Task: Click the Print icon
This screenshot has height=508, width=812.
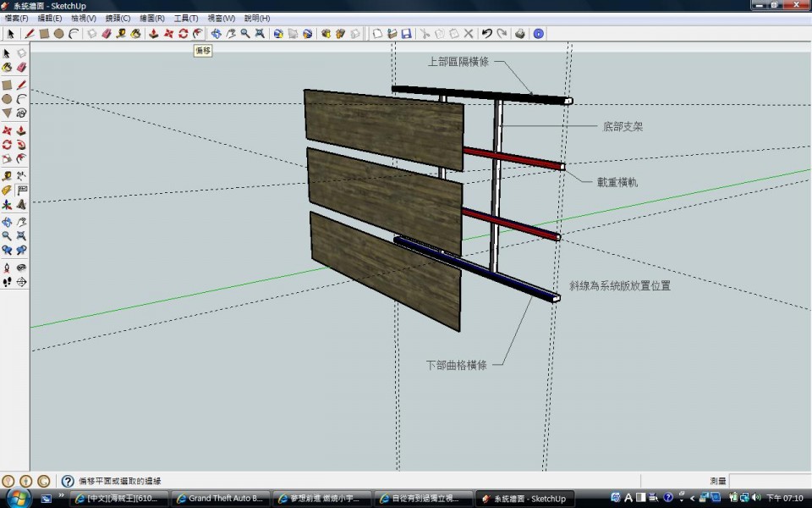Action: 520,34
